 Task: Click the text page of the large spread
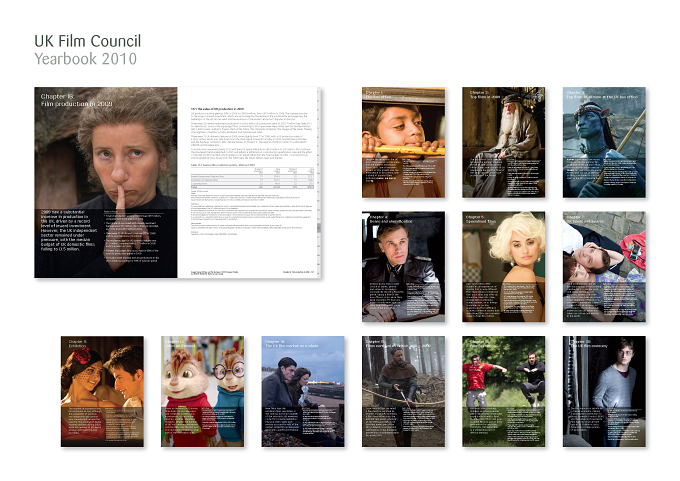249,183
